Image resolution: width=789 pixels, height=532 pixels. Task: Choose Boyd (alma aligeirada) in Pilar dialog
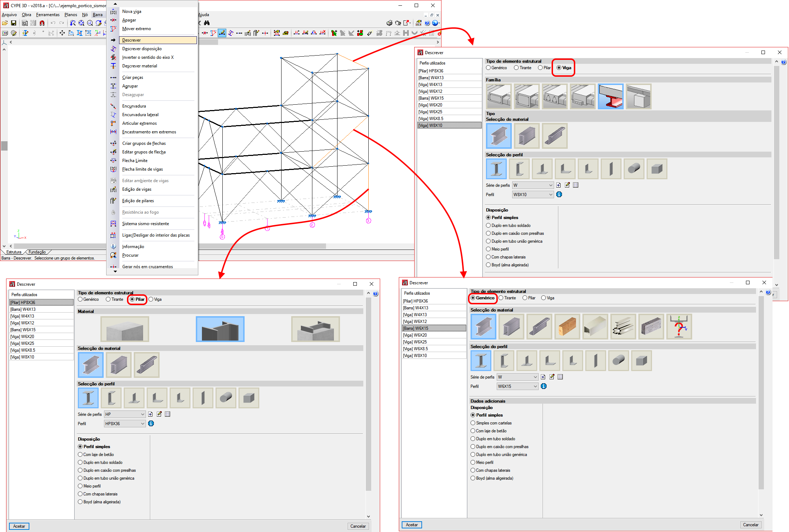99,502
